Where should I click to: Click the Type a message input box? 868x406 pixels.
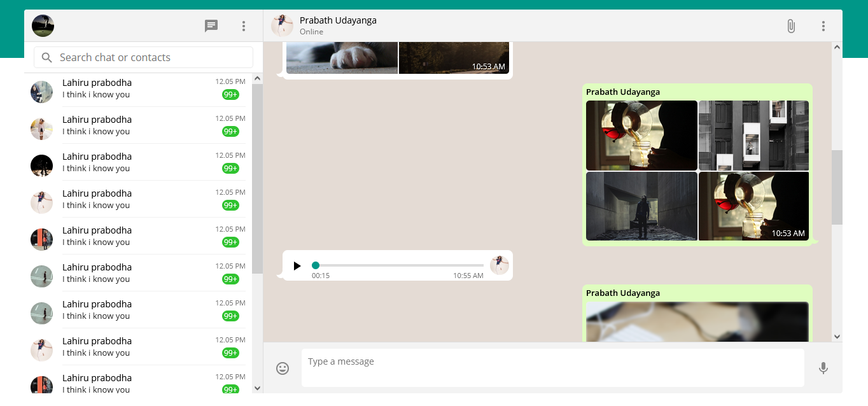coord(553,368)
